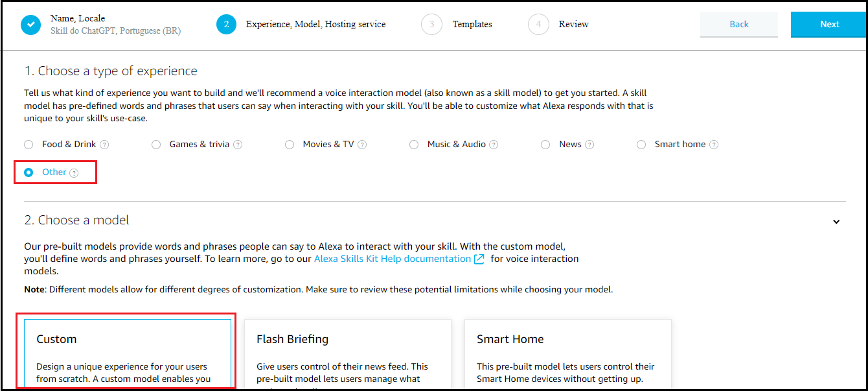
Task: Select the Other radio button
Action: [29, 172]
